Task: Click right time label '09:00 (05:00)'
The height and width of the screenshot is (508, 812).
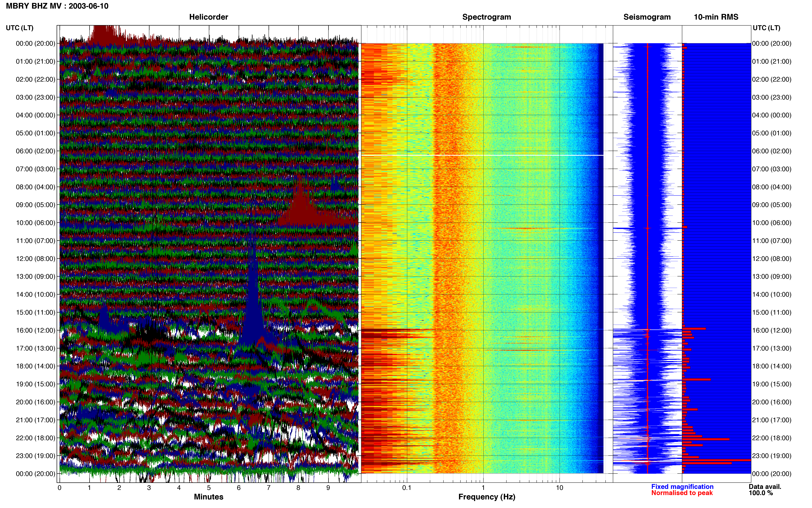Action: click(x=772, y=205)
